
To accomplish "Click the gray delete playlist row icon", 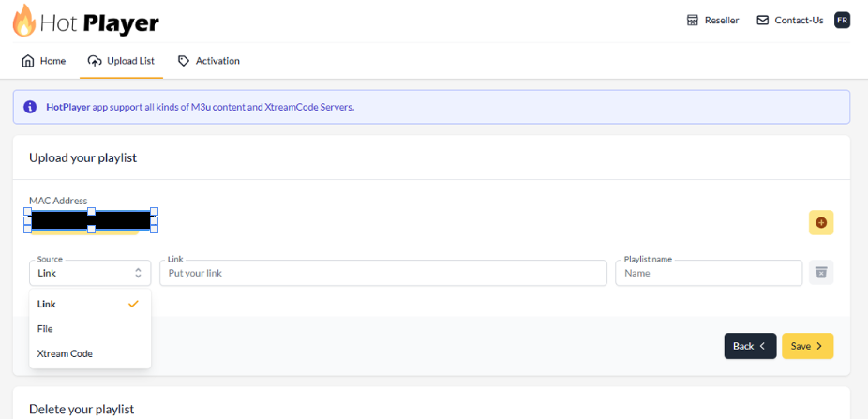I will pos(821,273).
